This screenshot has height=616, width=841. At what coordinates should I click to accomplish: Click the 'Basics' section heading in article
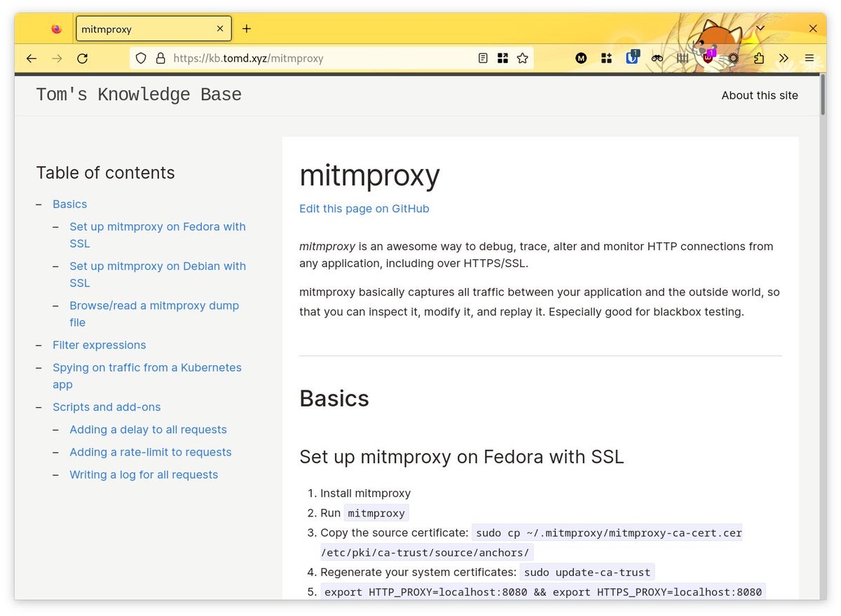(x=334, y=398)
